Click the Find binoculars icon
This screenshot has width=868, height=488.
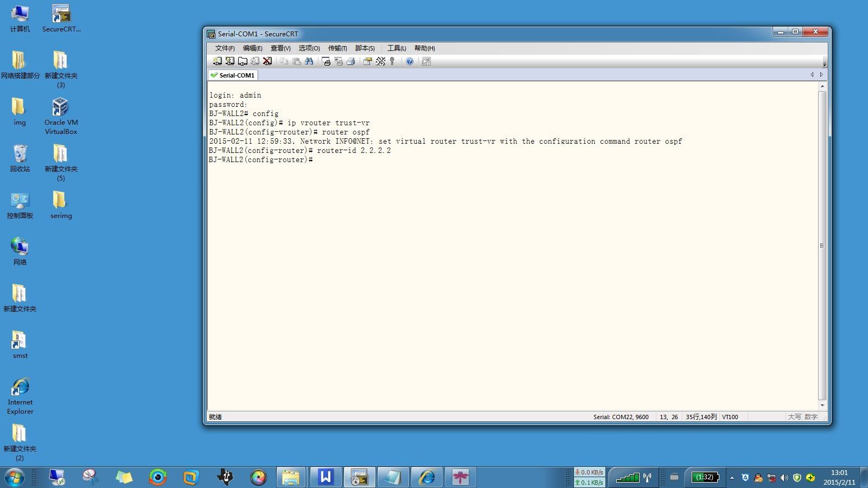click(x=309, y=61)
